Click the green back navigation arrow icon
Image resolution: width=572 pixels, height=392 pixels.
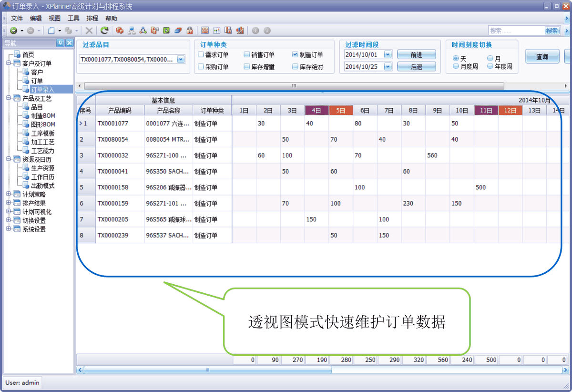coord(13,31)
